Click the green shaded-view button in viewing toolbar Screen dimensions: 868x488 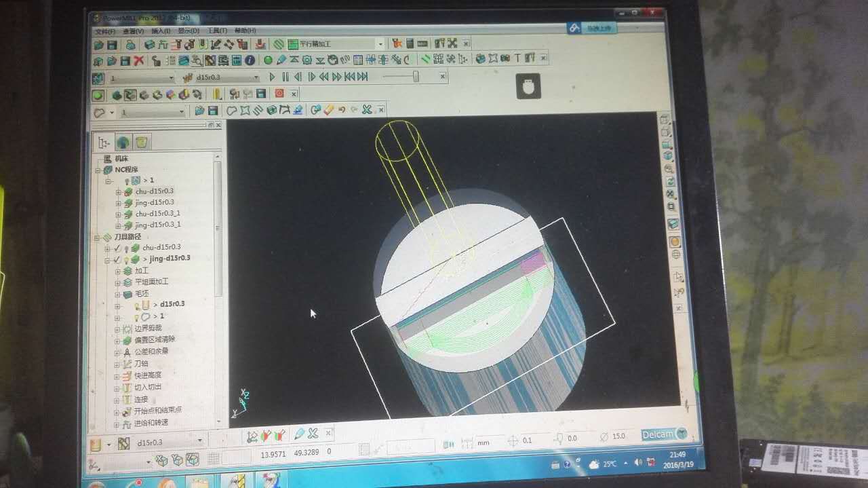[98, 95]
